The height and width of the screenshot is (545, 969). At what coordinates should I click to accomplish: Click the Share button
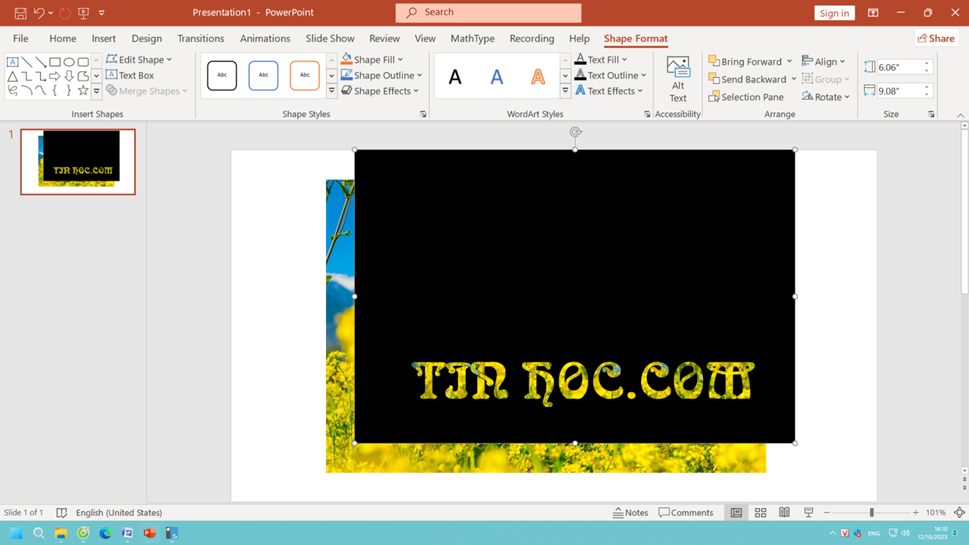coord(936,38)
